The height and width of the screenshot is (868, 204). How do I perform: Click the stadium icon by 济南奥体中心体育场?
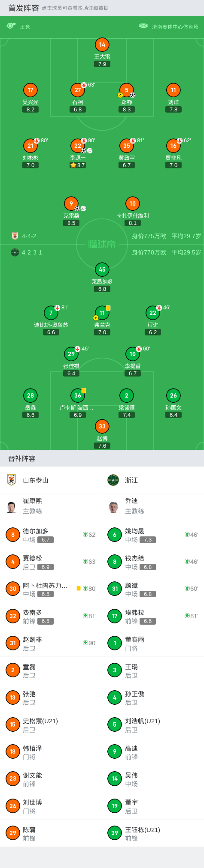[x=143, y=26]
